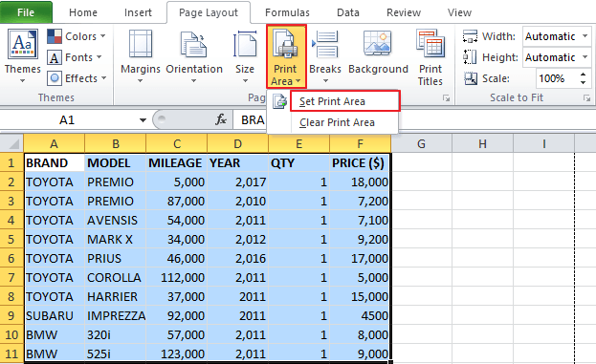Select row 5 header
The width and height of the screenshot is (596, 364).
(11, 239)
